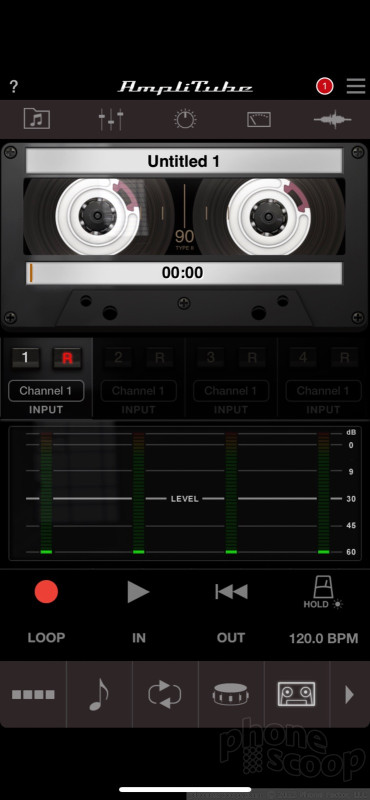The width and height of the screenshot is (370, 800).
Task: Start recording with the red record button
Action: point(46,592)
